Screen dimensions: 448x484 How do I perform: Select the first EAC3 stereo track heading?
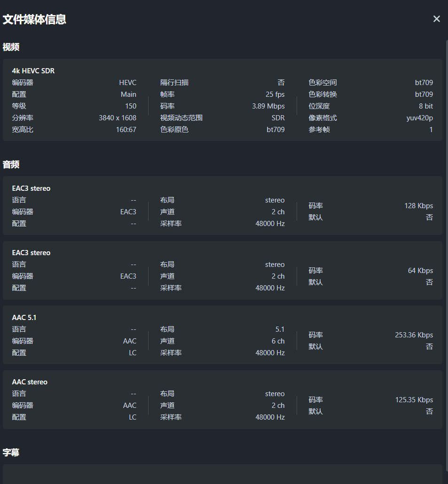point(31,188)
